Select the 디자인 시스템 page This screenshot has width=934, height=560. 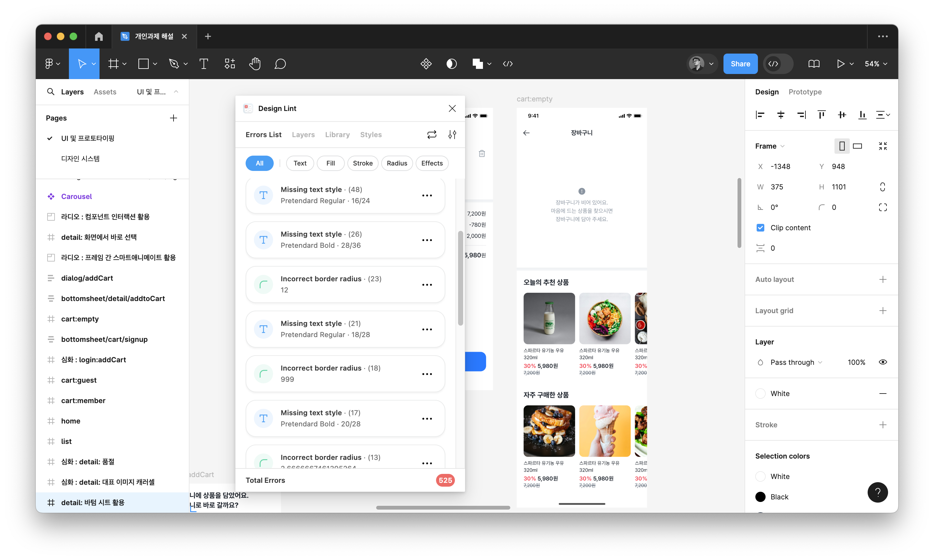[80, 159]
